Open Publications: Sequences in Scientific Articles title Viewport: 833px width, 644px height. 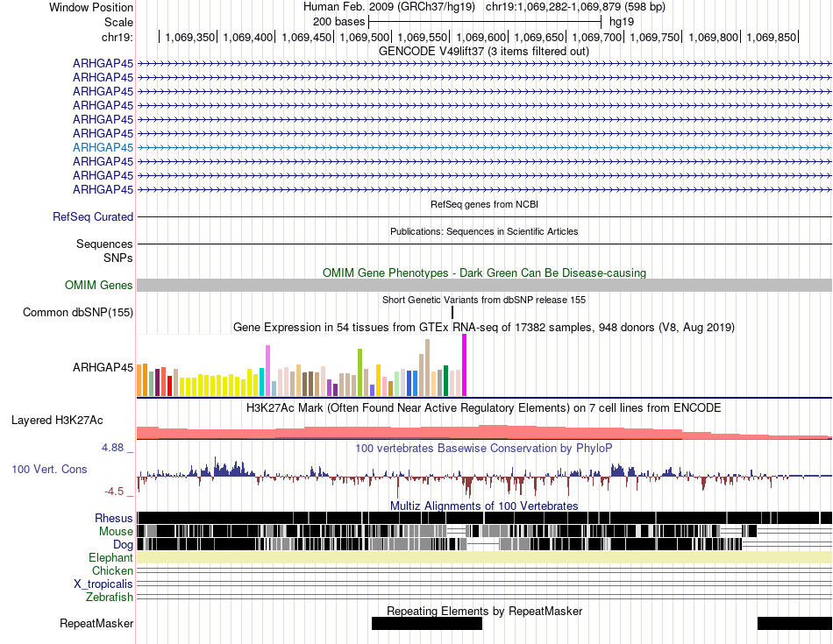pyautogui.click(x=484, y=231)
